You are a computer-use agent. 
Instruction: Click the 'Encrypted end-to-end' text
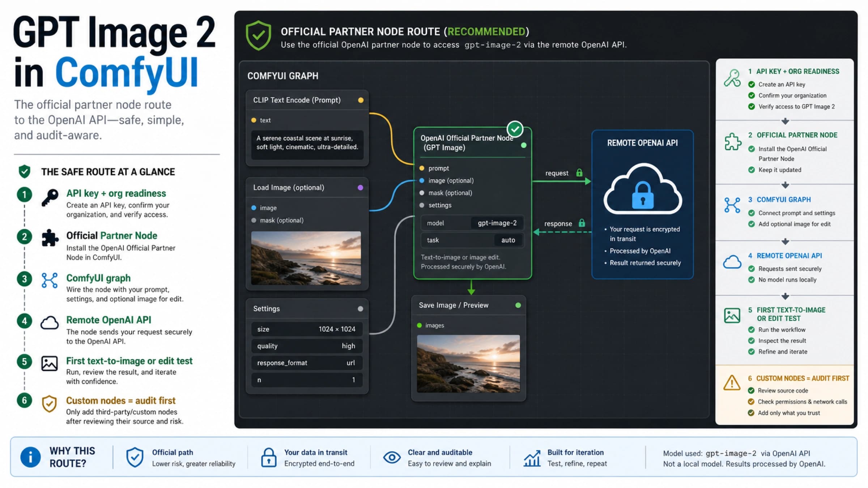pos(319,464)
